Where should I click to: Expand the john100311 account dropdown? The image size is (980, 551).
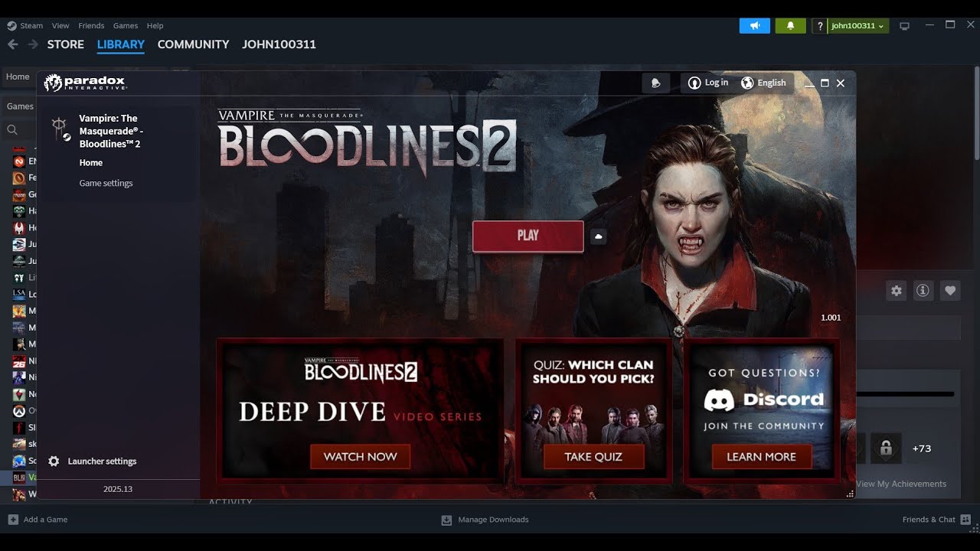857,26
